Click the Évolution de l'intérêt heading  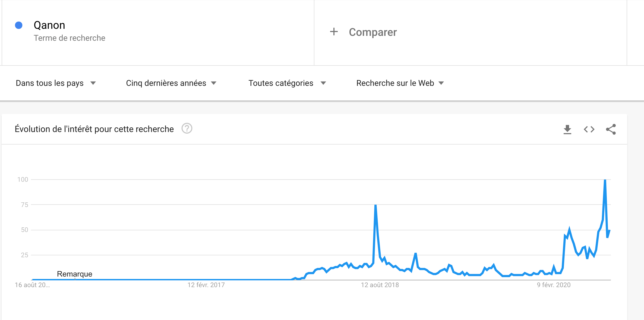click(94, 129)
